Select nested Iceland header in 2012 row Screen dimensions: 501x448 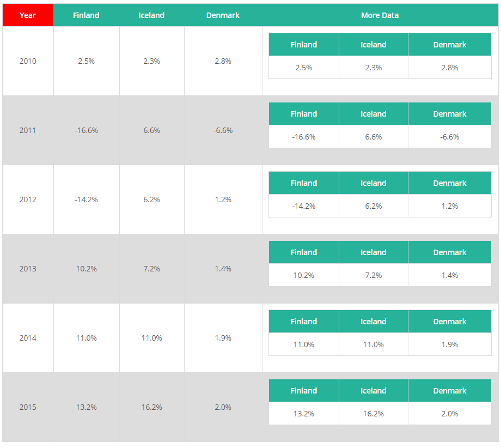point(373,183)
